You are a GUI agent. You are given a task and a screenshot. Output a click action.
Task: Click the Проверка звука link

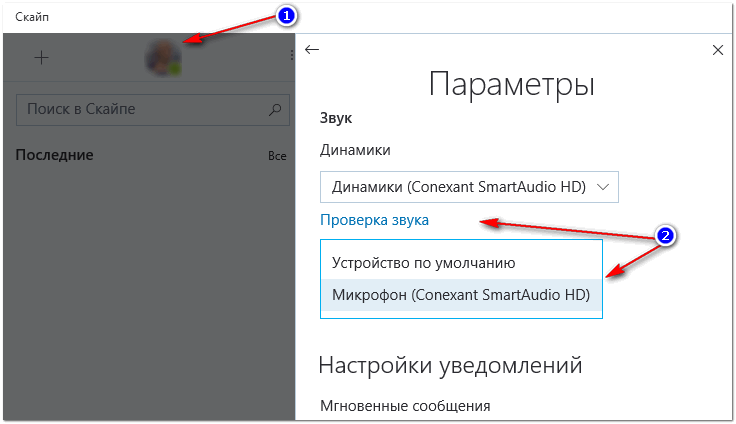[x=374, y=220]
